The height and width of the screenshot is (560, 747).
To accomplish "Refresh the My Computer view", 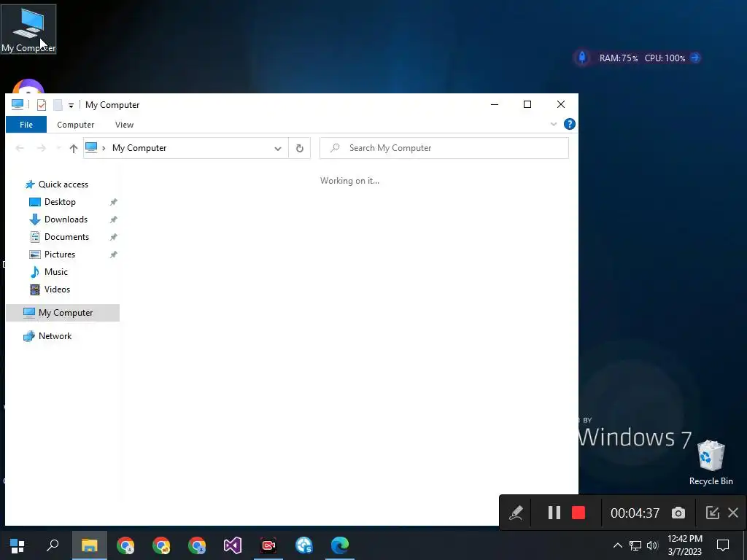I will coord(300,148).
